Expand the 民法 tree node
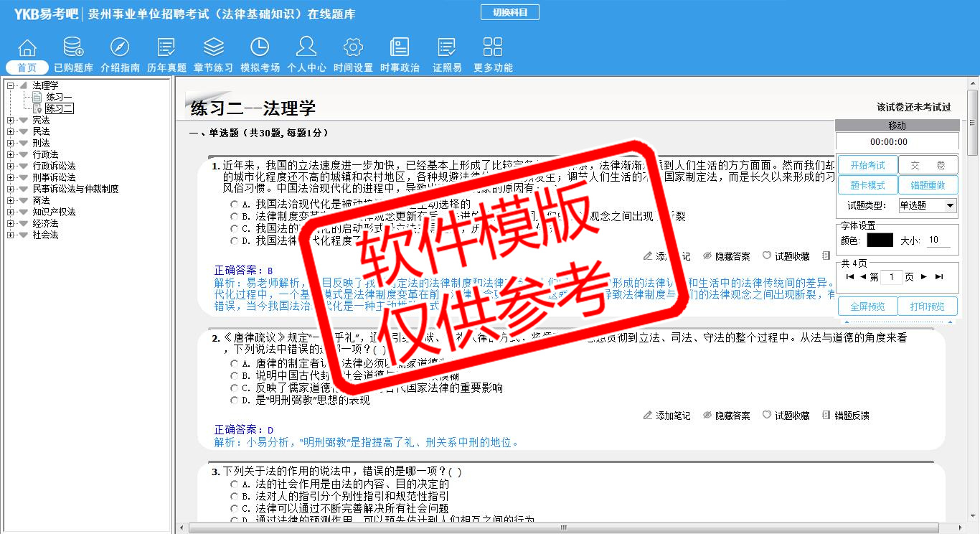The image size is (980, 534). (11, 132)
